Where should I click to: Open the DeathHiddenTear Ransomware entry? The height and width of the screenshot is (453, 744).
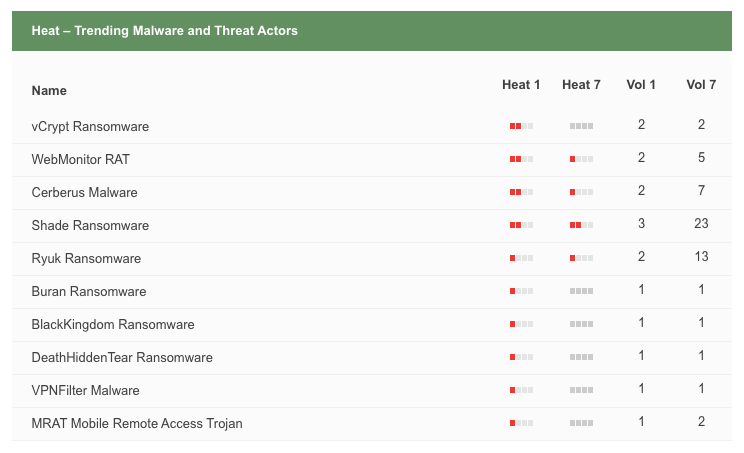pyautogui.click(x=122, y=357)
